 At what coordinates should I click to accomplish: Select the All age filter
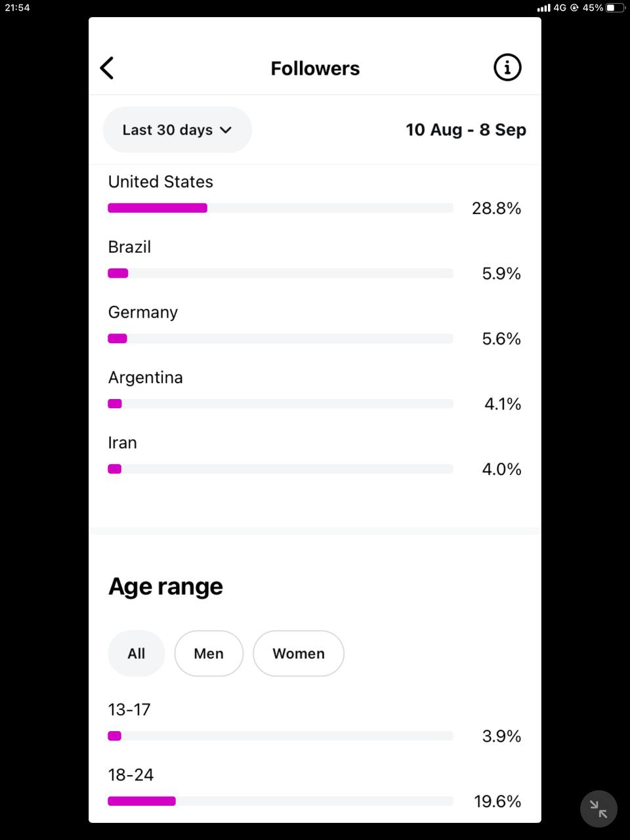136,654
